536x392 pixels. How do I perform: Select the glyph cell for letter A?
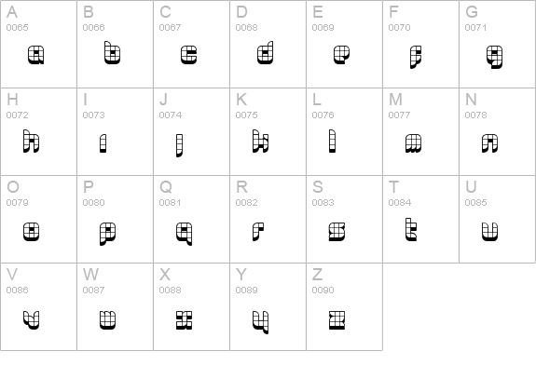point(38,44)
